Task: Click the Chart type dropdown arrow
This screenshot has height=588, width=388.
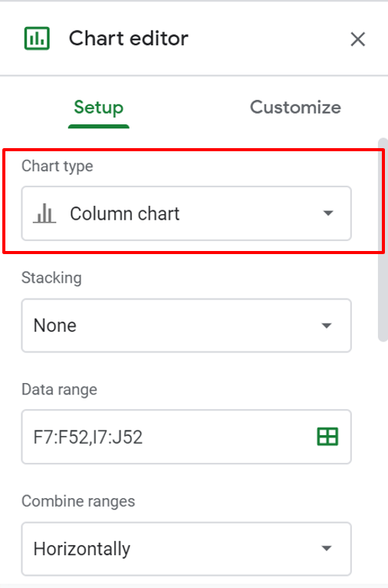Action: pyautogui.click(x=328, y=213)
